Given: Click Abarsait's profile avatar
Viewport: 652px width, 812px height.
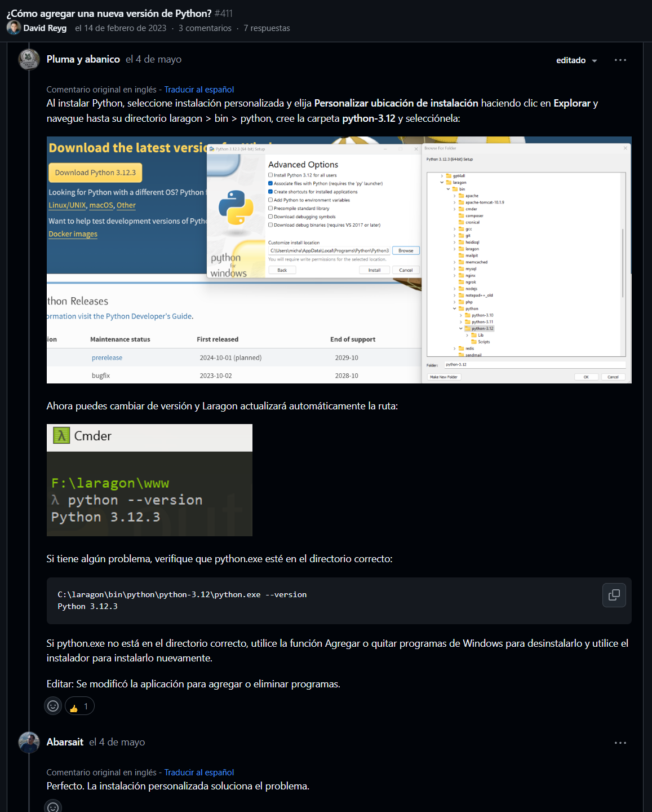Looking at the screenshot, I should (29, 743).
